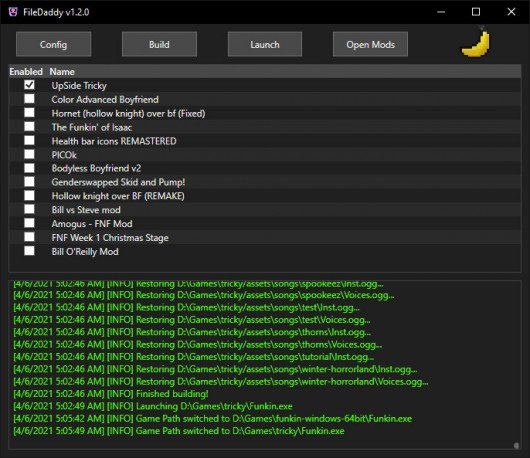Enable Genderswapped Skid and Pump! checkbox
This screenshot has width=530, height=458.
[29, 182]
